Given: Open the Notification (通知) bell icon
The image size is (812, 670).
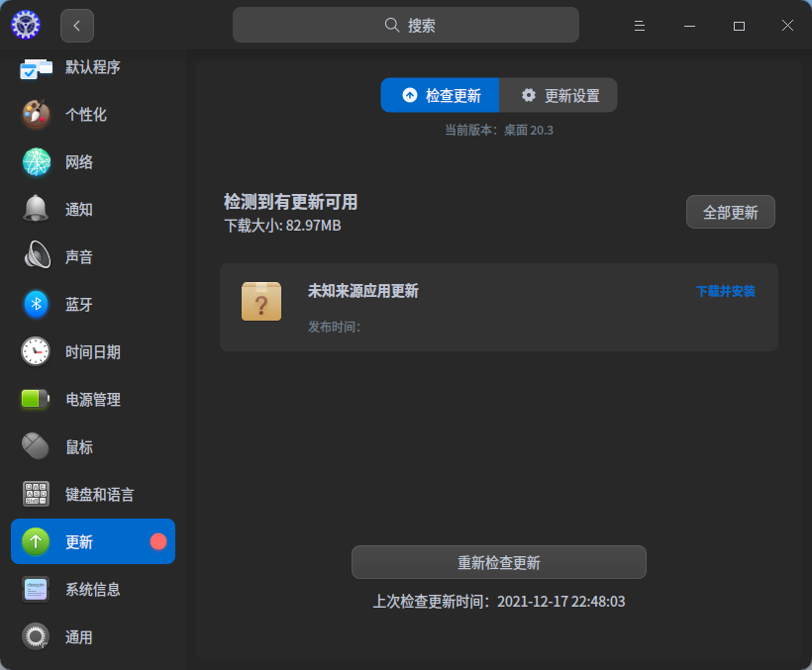Looking at the screenshot, I should click(36, 209).
